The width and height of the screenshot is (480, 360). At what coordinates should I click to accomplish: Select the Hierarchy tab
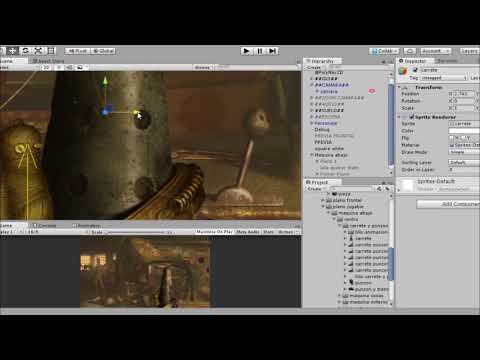point(322,61)
